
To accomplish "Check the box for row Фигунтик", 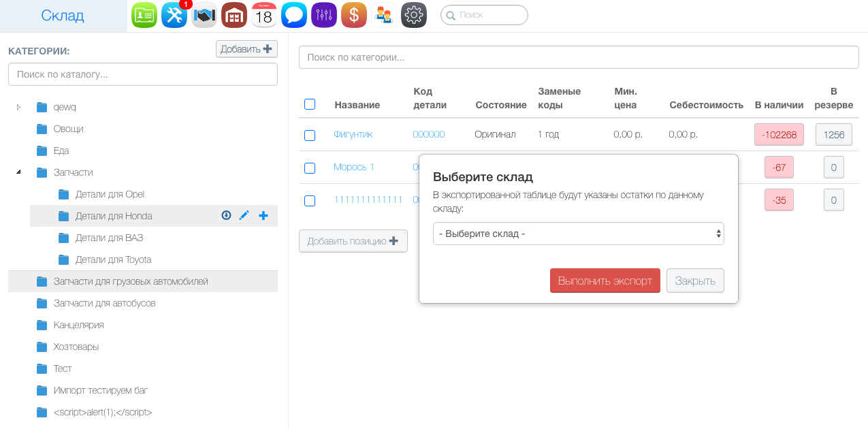I will 310,136.
